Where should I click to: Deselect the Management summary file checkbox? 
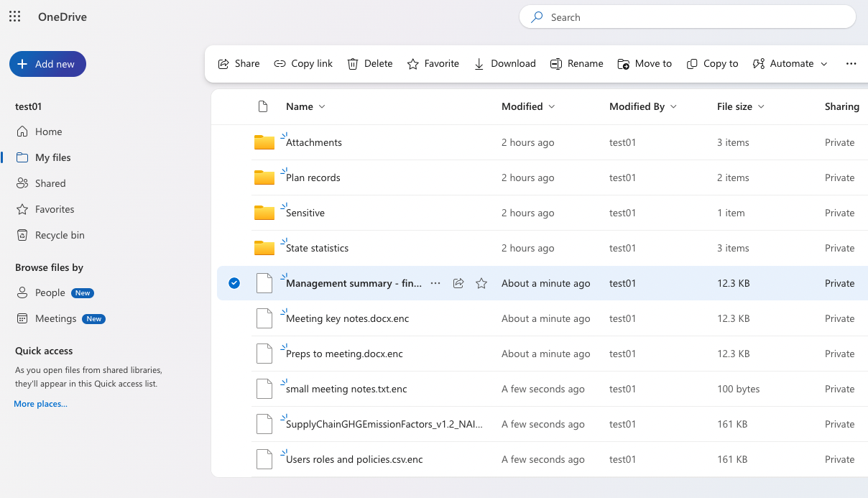tap(234, 283)
